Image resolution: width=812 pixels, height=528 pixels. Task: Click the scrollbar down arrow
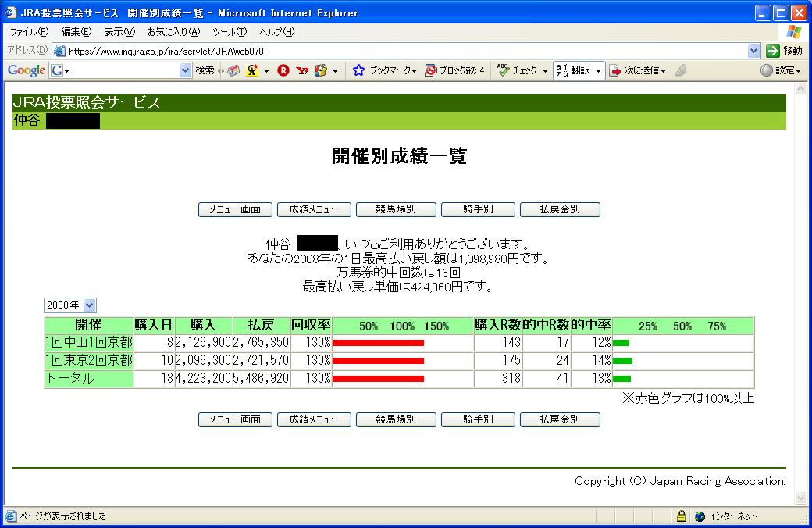click(800, 498)
